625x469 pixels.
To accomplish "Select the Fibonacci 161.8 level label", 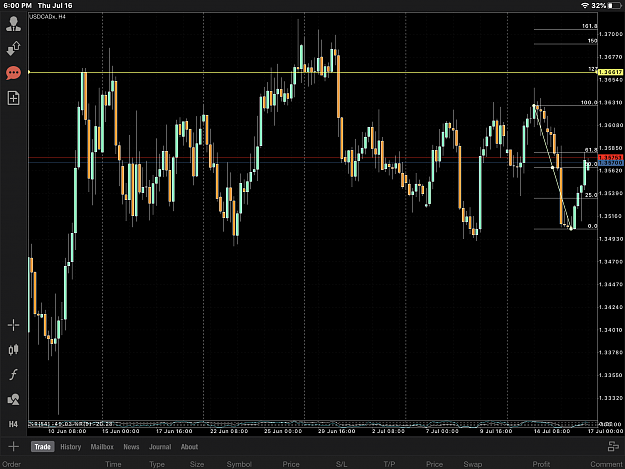I will click(590, 26).
